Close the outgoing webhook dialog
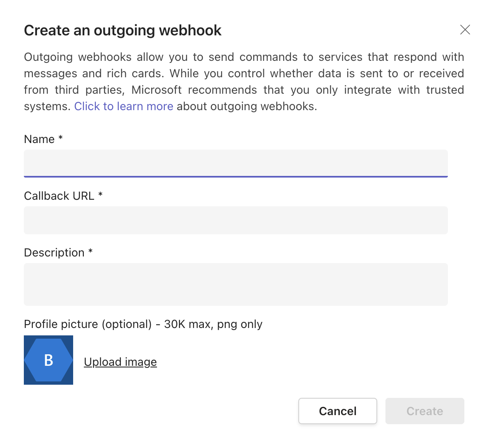Screen dimensions: 489x448 tap(465, 30)
